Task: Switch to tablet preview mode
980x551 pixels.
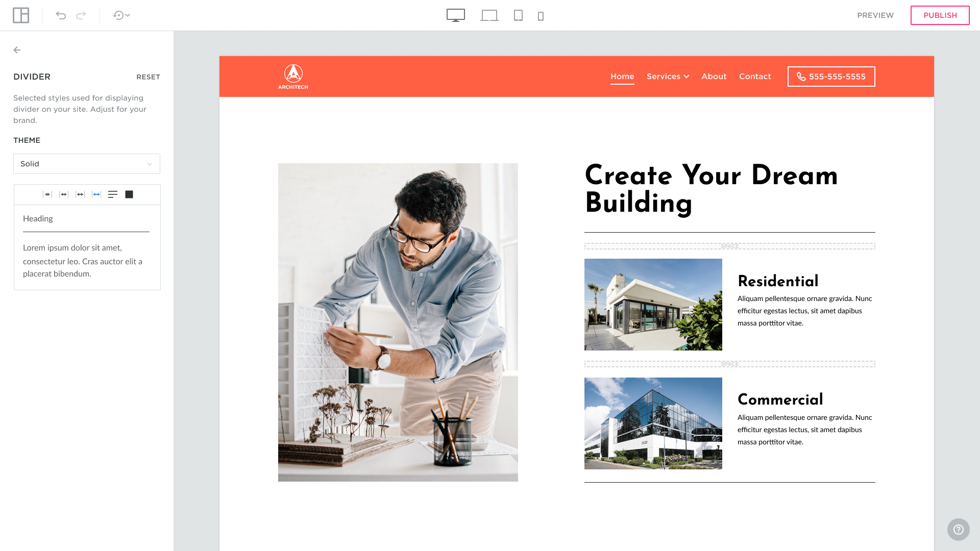Action: [518, 15]
